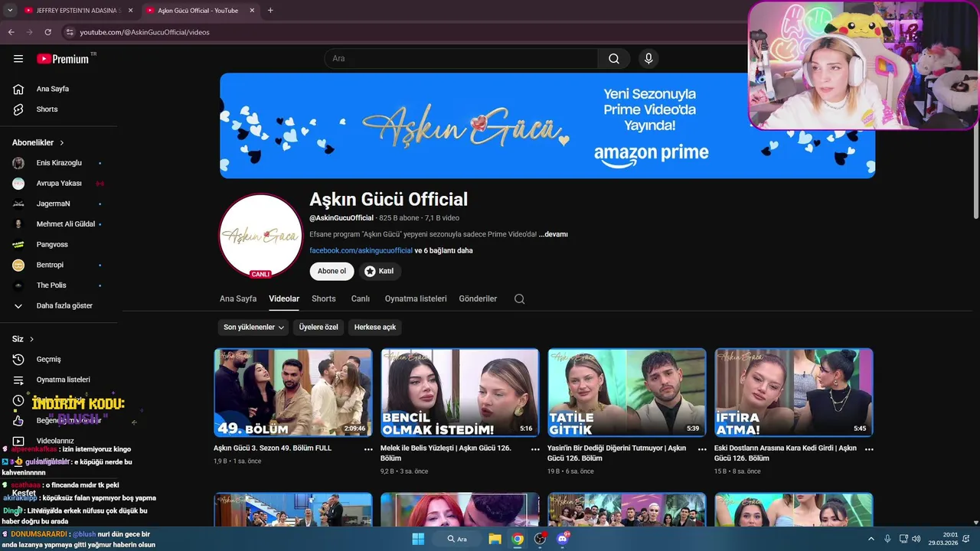The image size is (980, 551).
Task: Open options menu for Yasin'in Bir Dediği video
Action: pos(702,449)
